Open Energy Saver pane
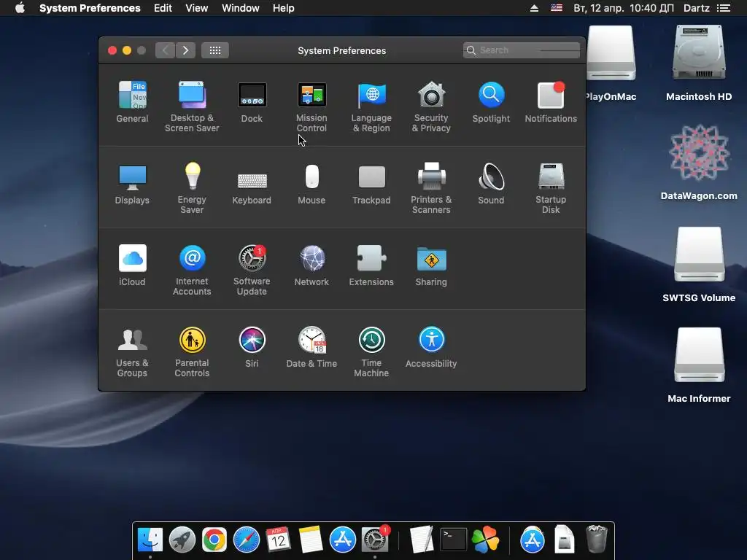747x560 pixels. point(192,188)
